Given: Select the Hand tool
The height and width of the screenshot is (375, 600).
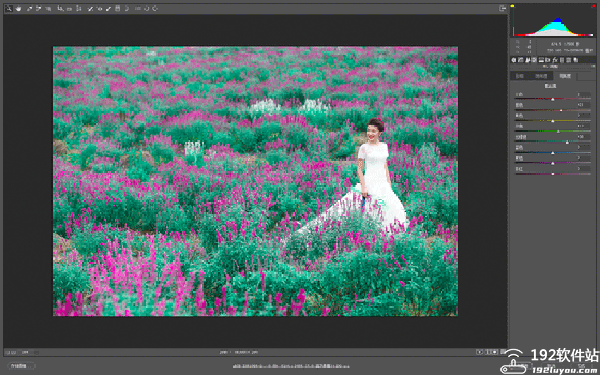Looking at the screenshot, I should (x=18, y=8).
